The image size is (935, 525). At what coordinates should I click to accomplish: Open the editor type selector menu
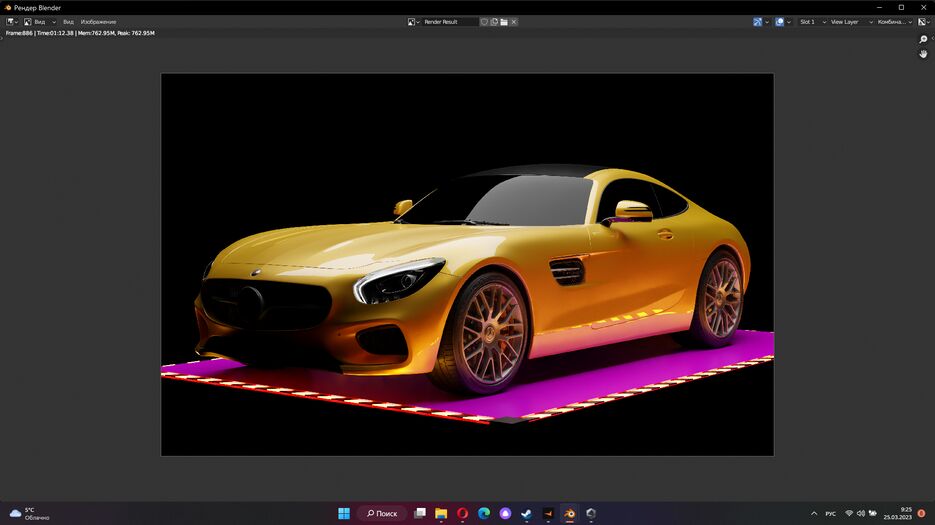coord(11,21)
